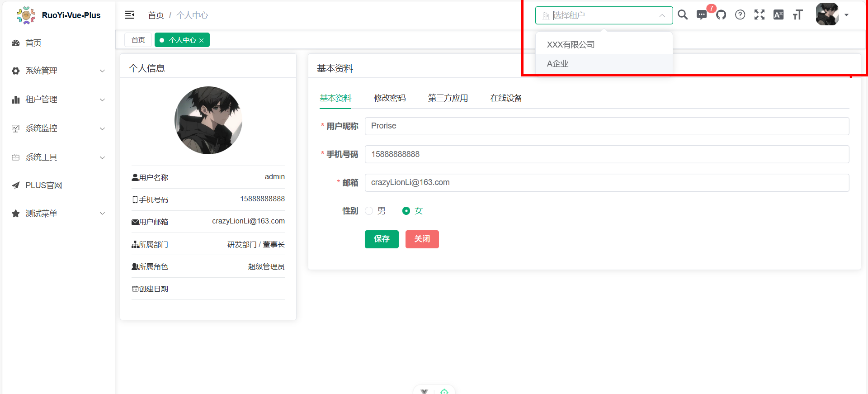Image resolution: width=868 pixels, height=394 pixels.
Task: Click the search magnifier icon in header
Action: [x=683, y=15]
